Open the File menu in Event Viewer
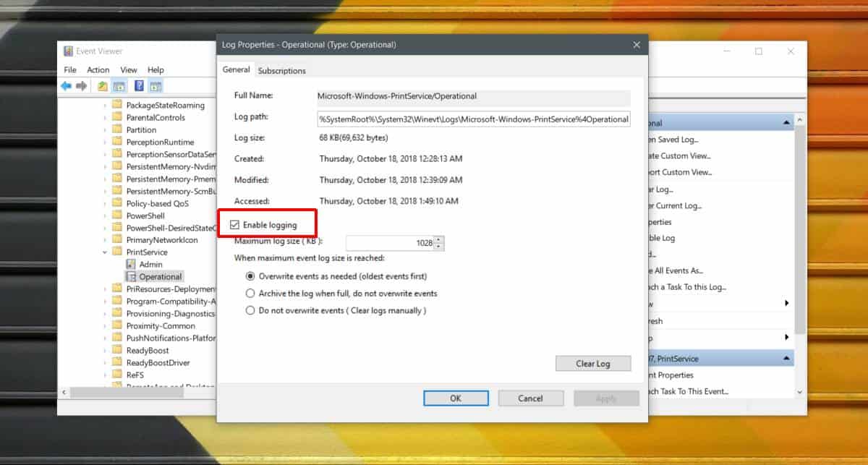 [70, 70]
